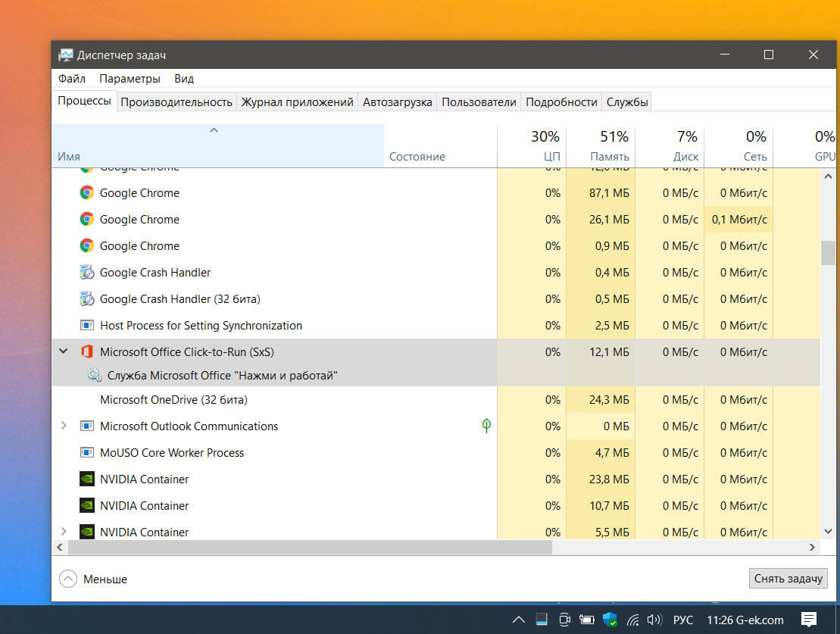This screenshot has width=840, height=634.
Task: Click the NVIDIA icon in the 5,5 МБ row
Action: 87,532
